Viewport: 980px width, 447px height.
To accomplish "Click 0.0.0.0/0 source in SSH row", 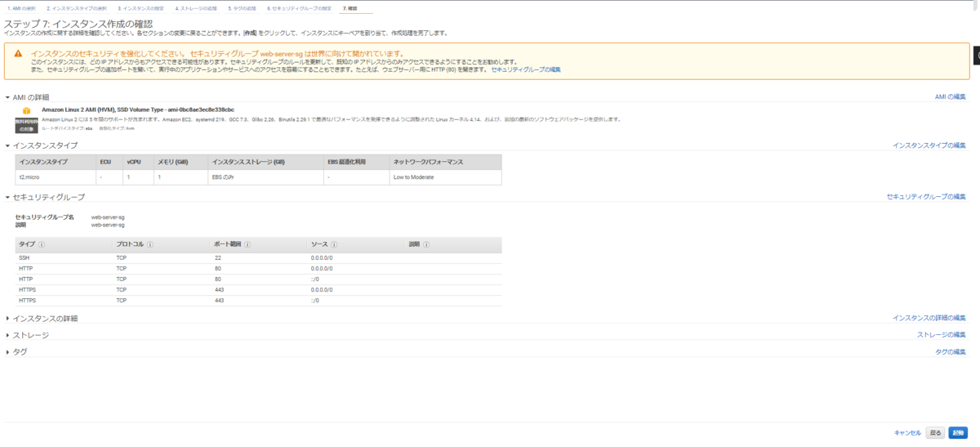I will click(322, 257).
